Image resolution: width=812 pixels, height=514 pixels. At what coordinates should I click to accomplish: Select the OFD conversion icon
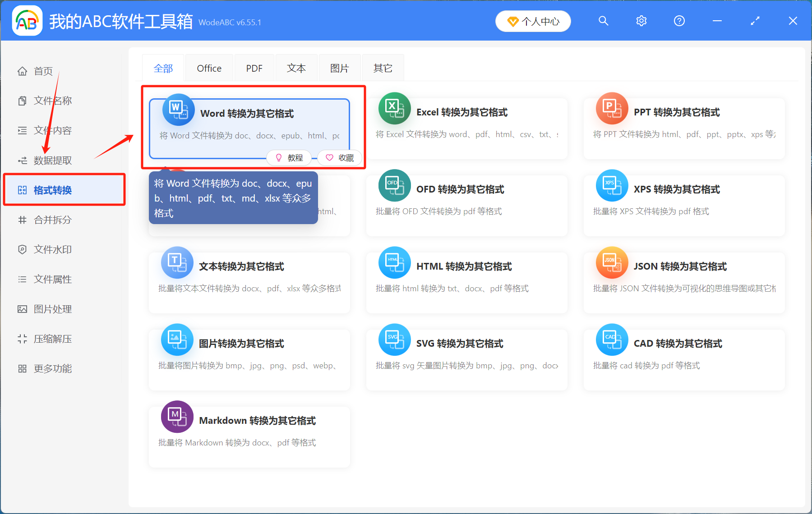point(394,186)
